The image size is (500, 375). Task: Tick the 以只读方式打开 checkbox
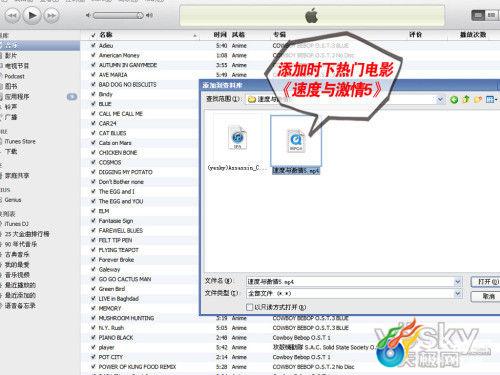249,307
